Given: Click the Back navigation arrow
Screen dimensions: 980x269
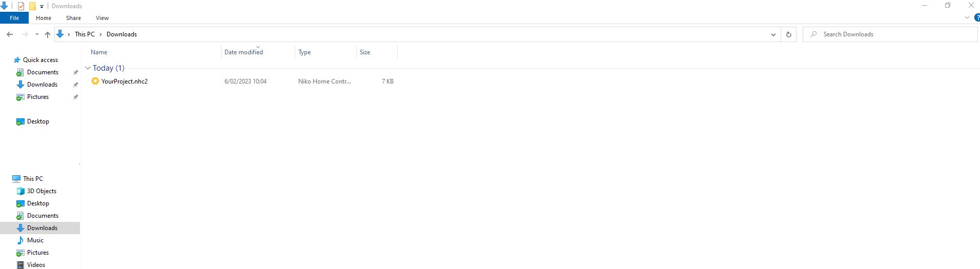Looking at the screenshot, I should 10,34.
